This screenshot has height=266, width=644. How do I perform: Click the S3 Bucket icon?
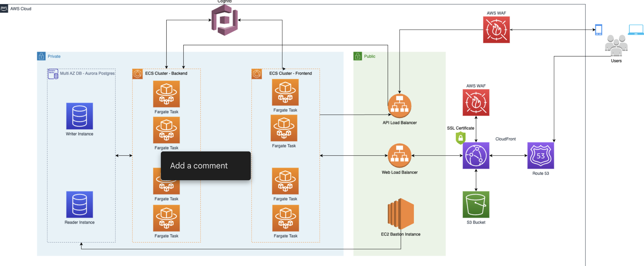tap(476, 204)
